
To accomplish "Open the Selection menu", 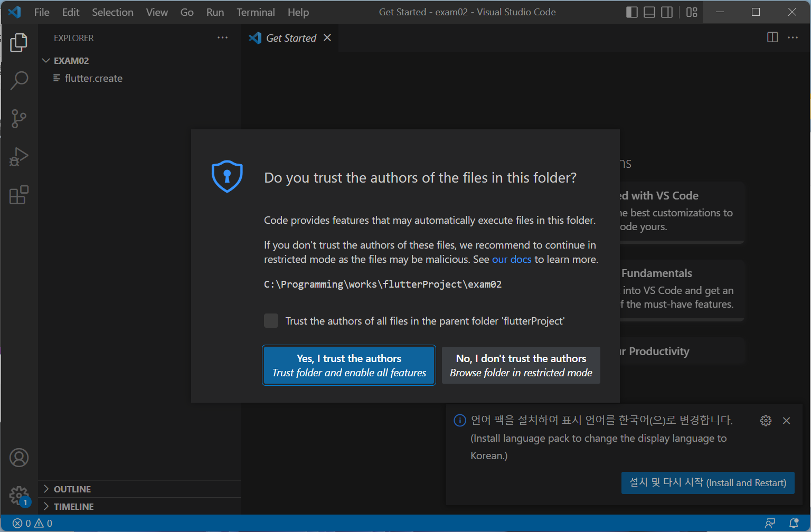I will click(112, 12).
